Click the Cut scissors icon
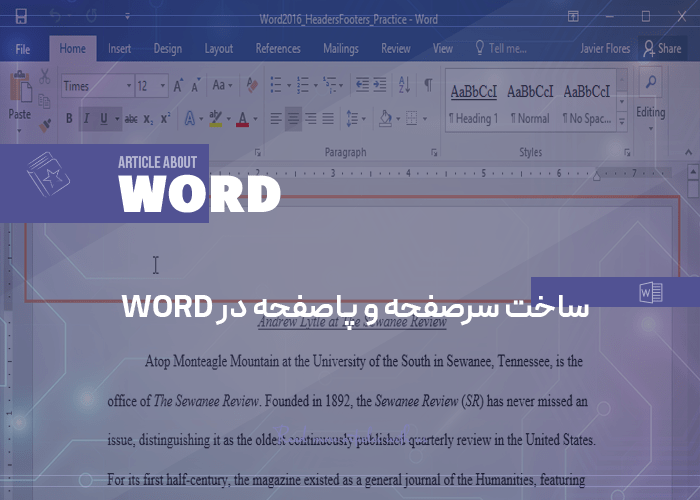700x500 pixels. 45,77
